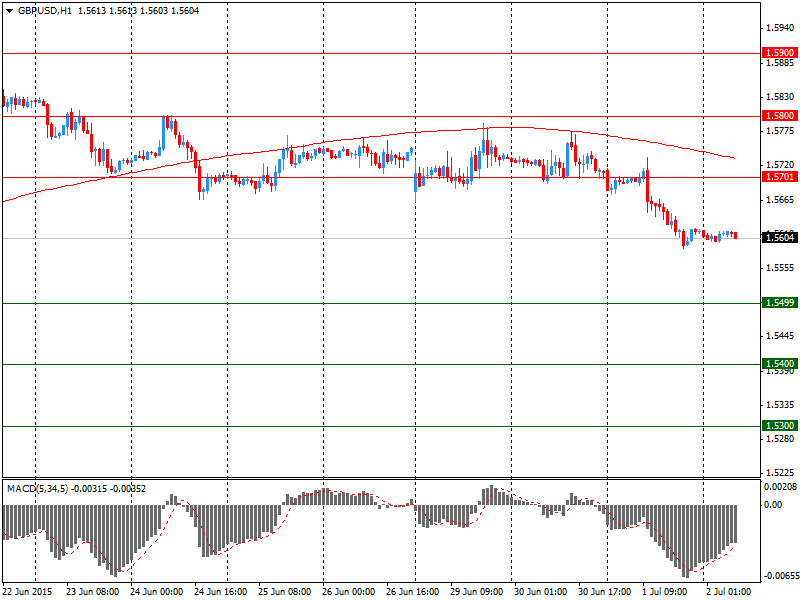Click the 2 Jul 01:00 time label
This screenshot has height=600, width=800.
[x=729, y=592]
